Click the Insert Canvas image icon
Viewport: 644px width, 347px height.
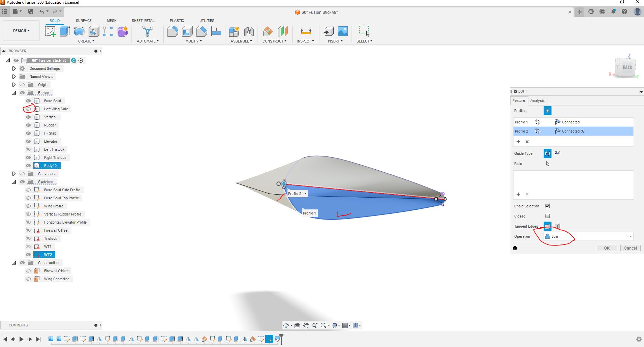click(343, 31)
